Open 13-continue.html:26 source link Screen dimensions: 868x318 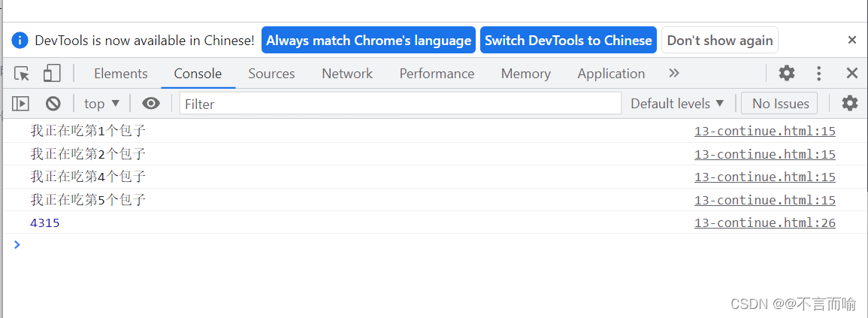click(x=764, y=223)
